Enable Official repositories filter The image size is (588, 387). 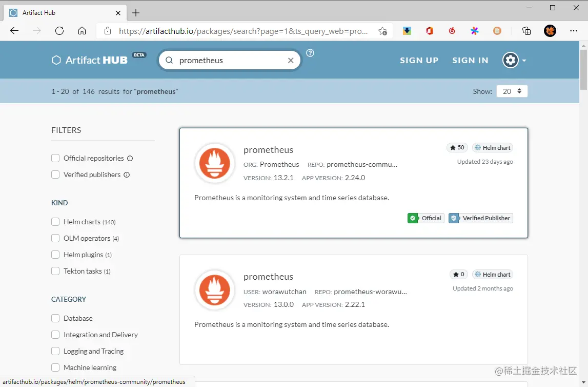pyautogui.click(x=55, y=159)
